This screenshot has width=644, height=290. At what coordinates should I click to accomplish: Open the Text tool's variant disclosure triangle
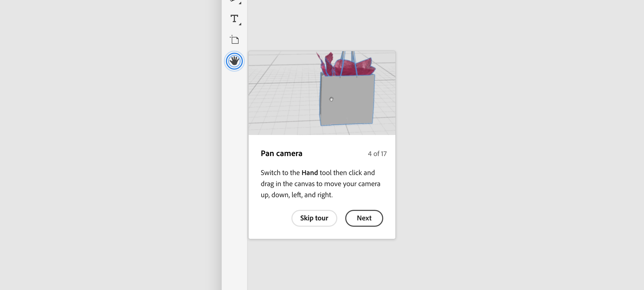[240, 24]
